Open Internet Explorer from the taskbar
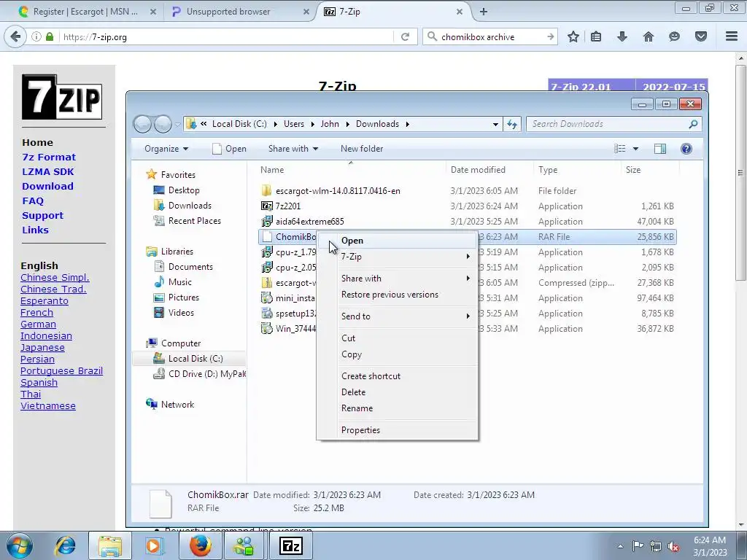The width and height of the screenshot is (747, 560). [x=65, y=545]
